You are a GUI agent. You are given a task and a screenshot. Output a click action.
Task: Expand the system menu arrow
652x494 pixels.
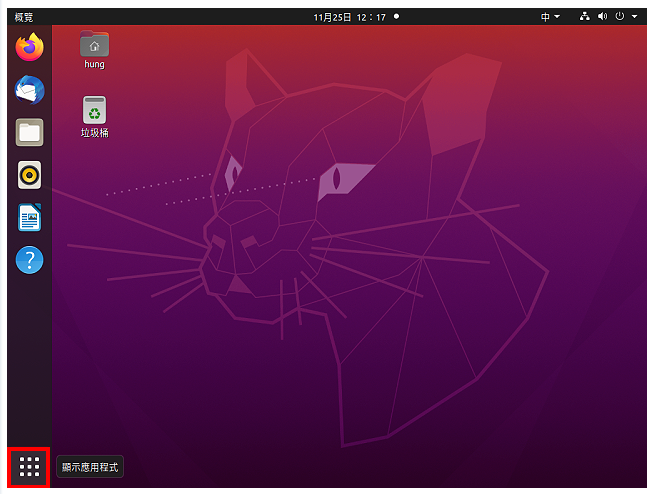point(635,17)
